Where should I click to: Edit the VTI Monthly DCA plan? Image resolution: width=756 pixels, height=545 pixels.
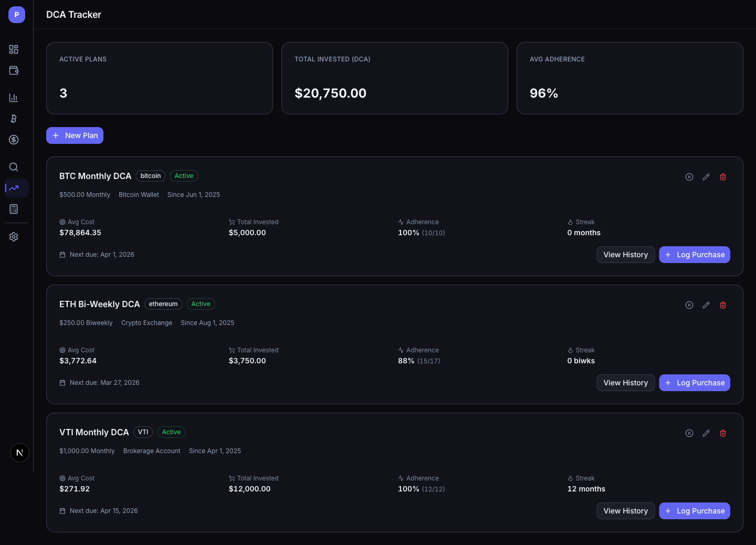click(x=706, y=433)
